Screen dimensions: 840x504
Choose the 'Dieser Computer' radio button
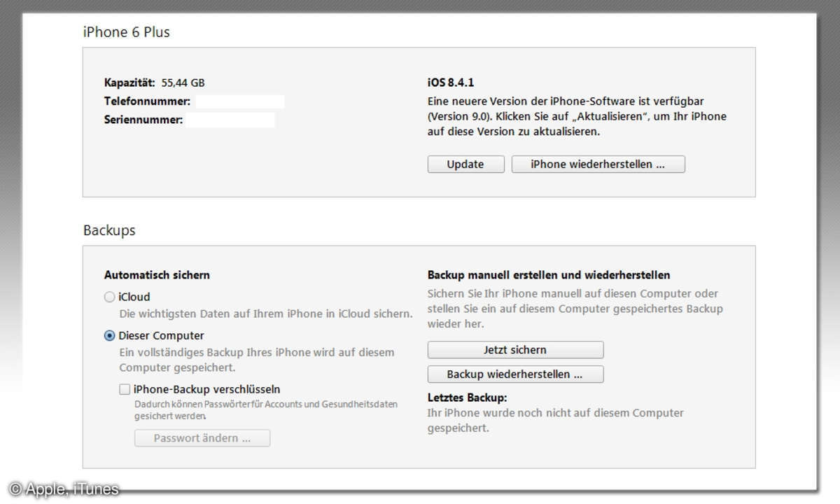point(110,336)
